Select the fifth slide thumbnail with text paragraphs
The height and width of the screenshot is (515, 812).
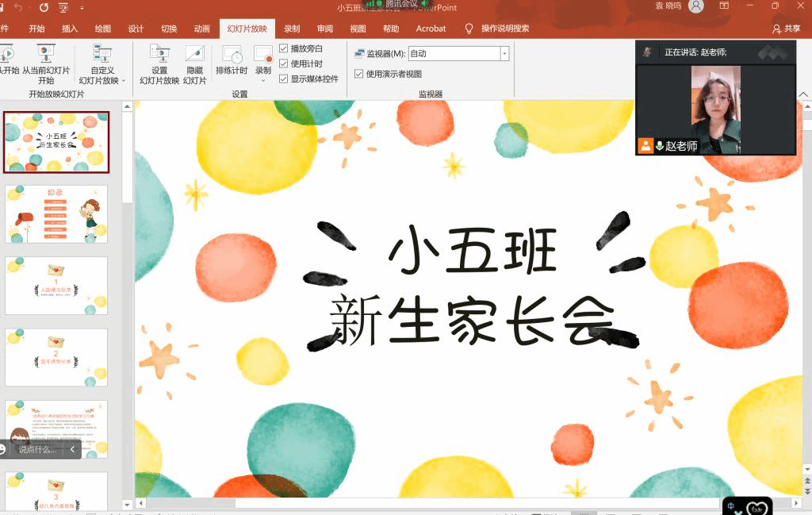tap(56, 429)
